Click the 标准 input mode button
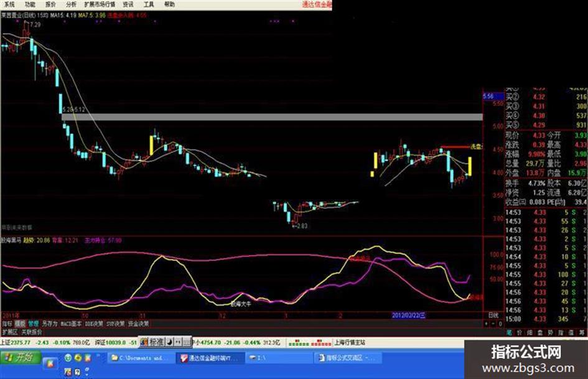Image resolution: width=588 pixels, height=379 pixels. 156,342
